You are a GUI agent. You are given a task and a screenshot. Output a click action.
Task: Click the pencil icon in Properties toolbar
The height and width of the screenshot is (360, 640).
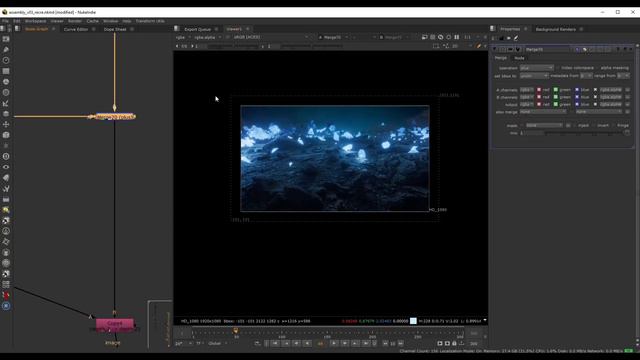tap(516, 38)
